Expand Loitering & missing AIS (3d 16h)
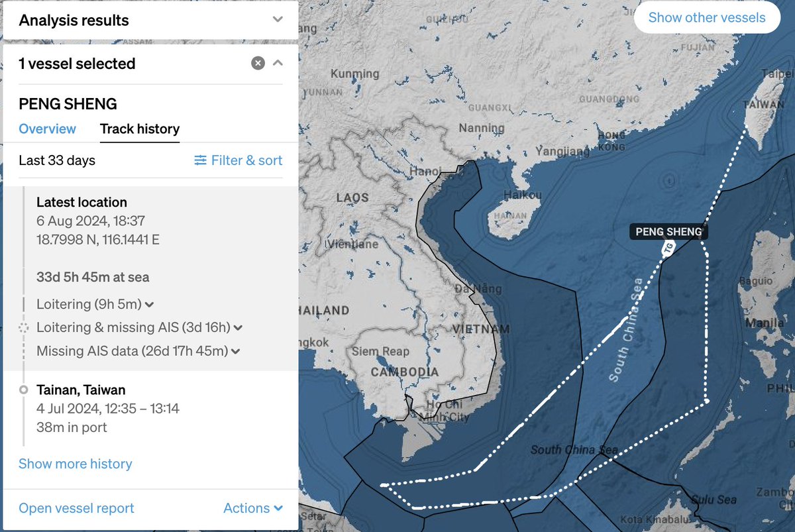The height and width of the screenshot is (532, 795). pyautogui.click(x=139, y=327)
